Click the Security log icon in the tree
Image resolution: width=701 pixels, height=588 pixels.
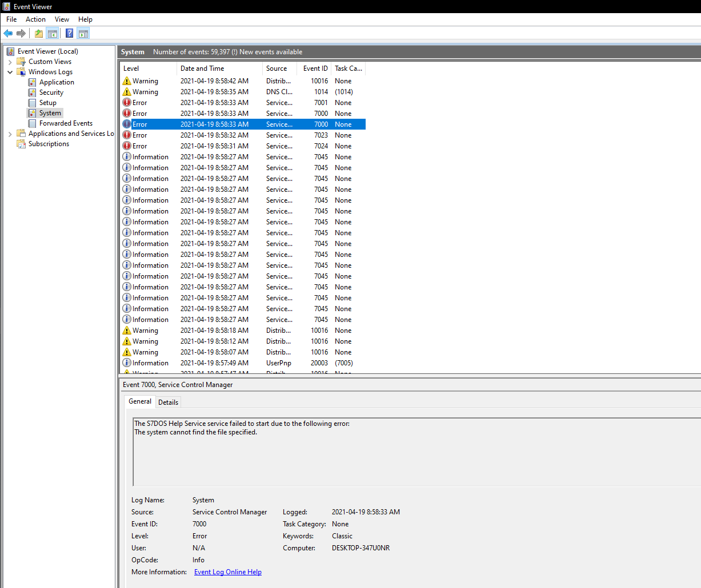(x=32, y=92)
